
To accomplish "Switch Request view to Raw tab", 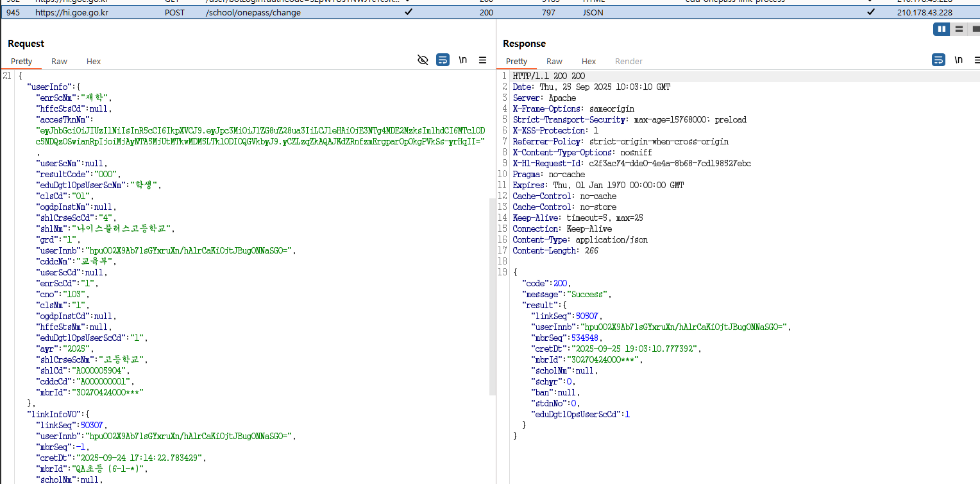I will [x=59, y=62].
